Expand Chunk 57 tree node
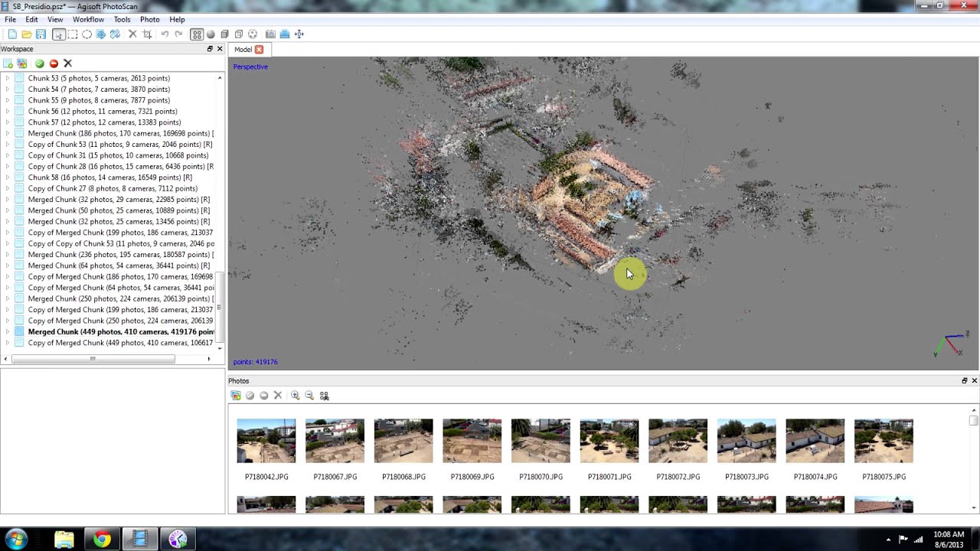Viewport: 980px width, 551px height. tap(8, 122)
